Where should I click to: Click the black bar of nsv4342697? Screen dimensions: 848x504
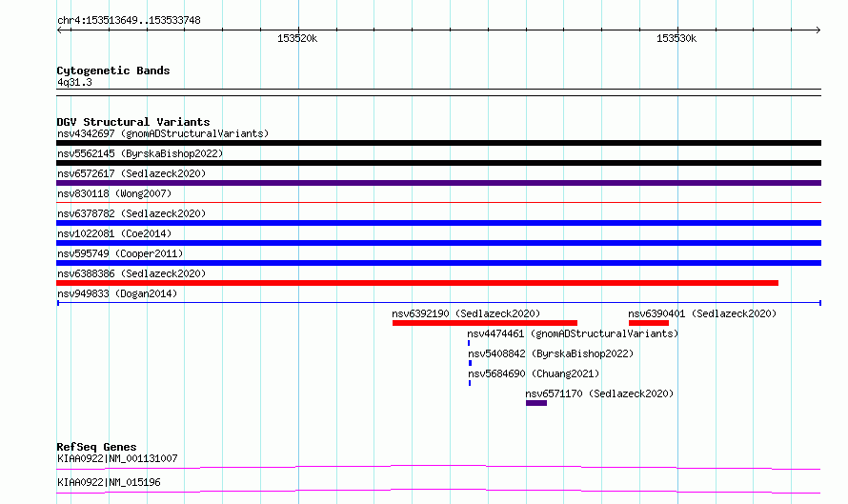pyautogui.click(x=438, y=143)
